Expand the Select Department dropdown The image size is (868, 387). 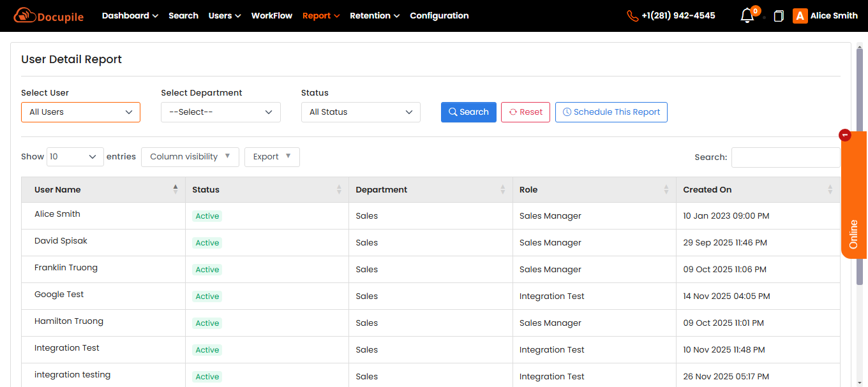220,112
